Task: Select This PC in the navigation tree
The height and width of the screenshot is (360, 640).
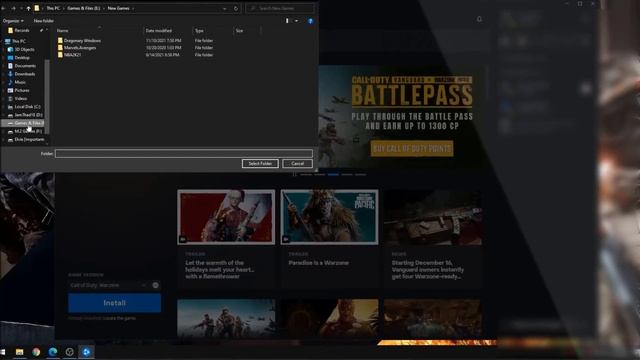Action: [x=19, y=41]
